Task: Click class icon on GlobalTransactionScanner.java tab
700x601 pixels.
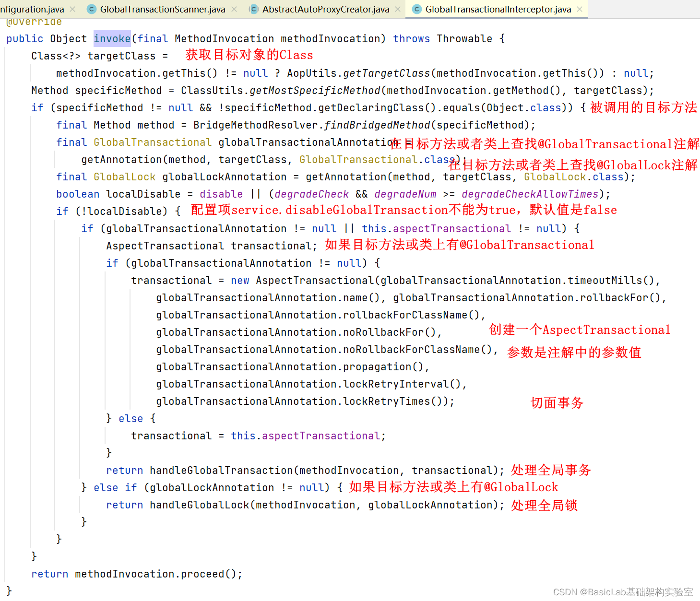Action: point(91,9)
